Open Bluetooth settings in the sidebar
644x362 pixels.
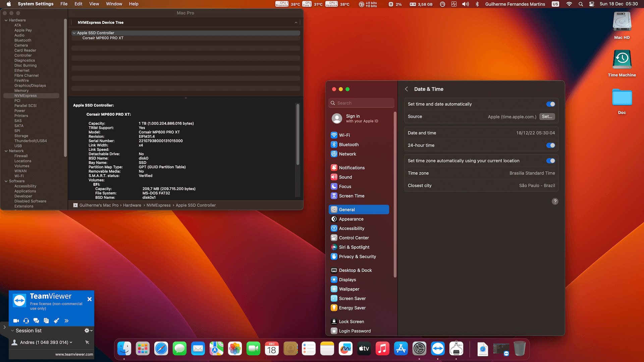(348, 144)
